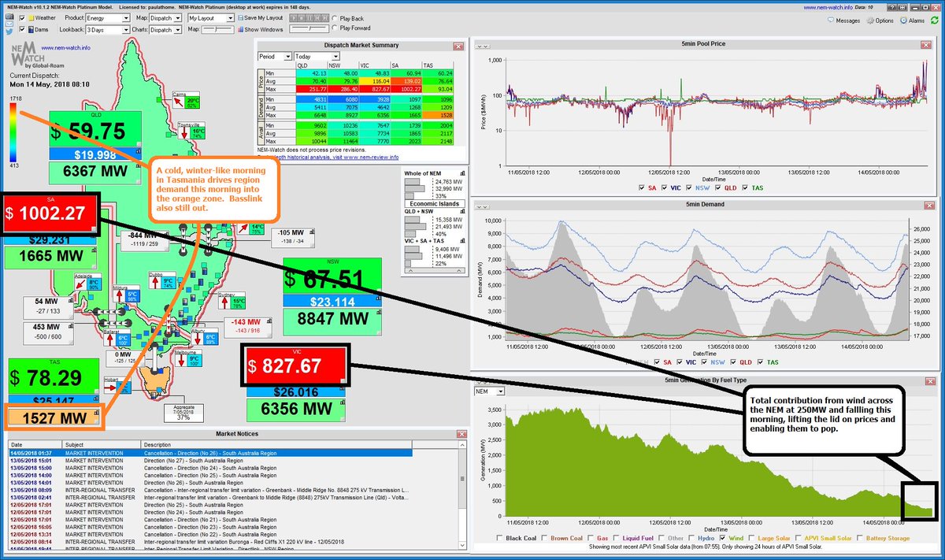Toggle the Weather checkbox
Viewport: 945px width, 560px height.
point(22,17)
